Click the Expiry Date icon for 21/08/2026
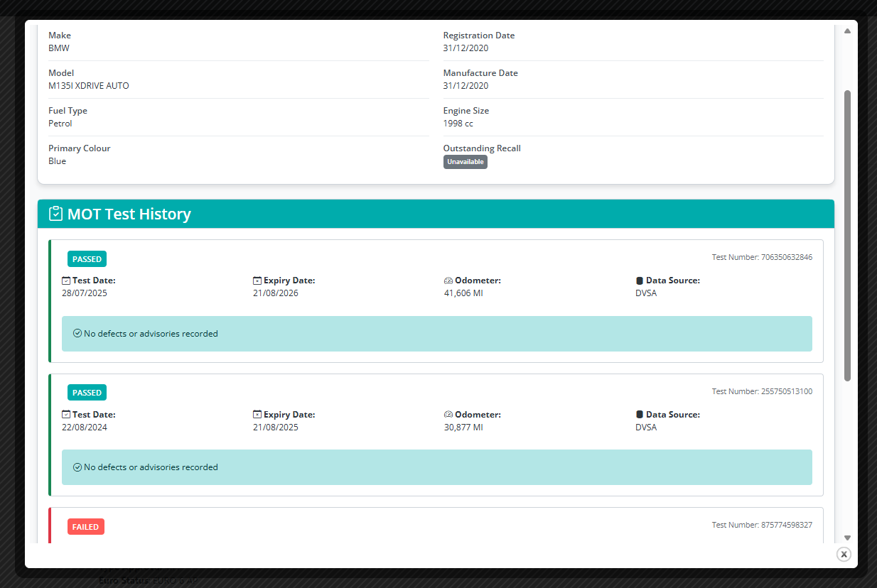 (257, 281)
